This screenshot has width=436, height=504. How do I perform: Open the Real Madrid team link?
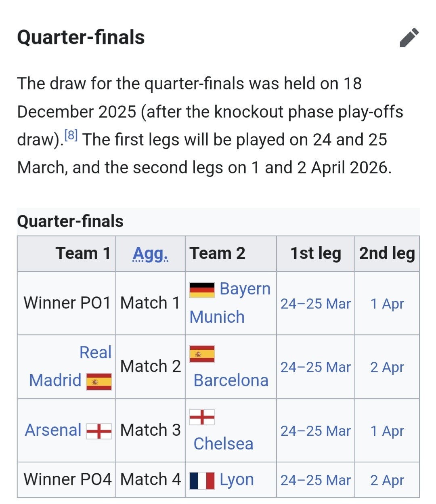point(95,353)
